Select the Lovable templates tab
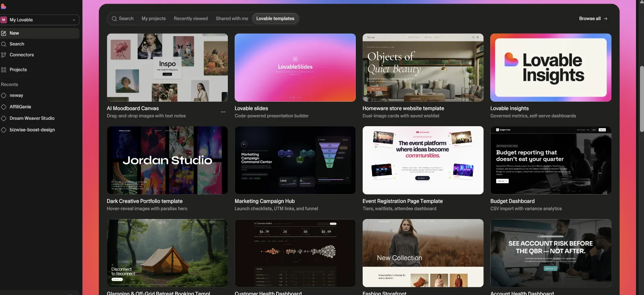644x295 pixels. pyautogui.click(x=275, y=18)
